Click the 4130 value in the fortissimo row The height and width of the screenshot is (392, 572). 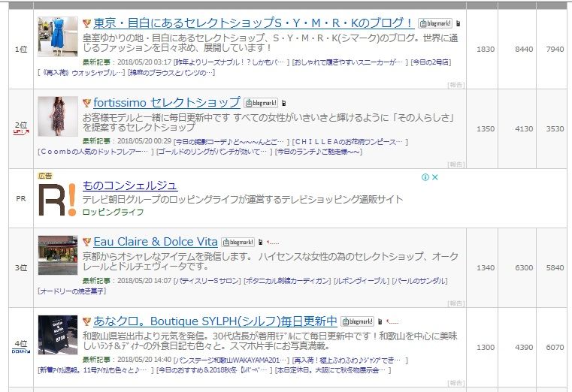(524, 128)
